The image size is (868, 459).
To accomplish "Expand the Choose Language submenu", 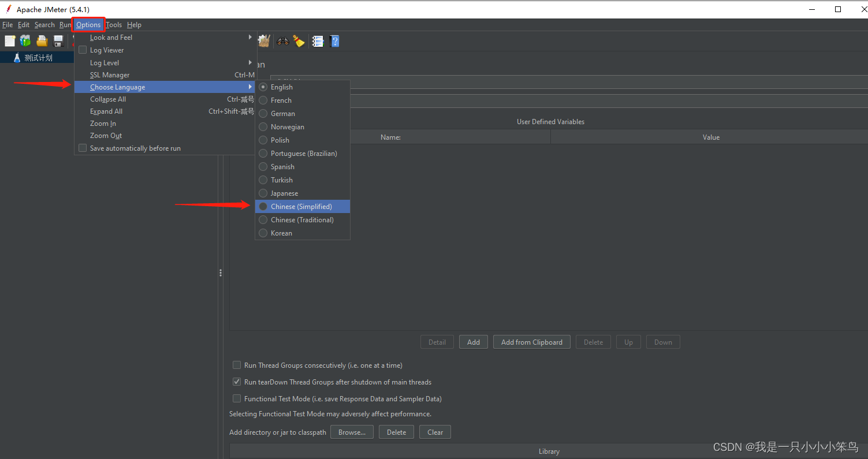I will pos(165,87).
